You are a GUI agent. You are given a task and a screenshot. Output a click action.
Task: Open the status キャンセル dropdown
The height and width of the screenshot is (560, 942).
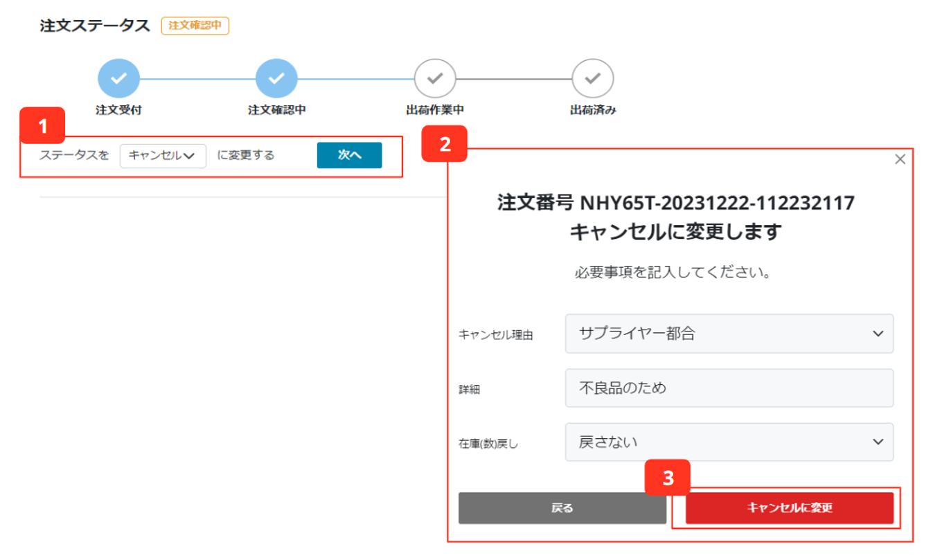click(163, 155)
